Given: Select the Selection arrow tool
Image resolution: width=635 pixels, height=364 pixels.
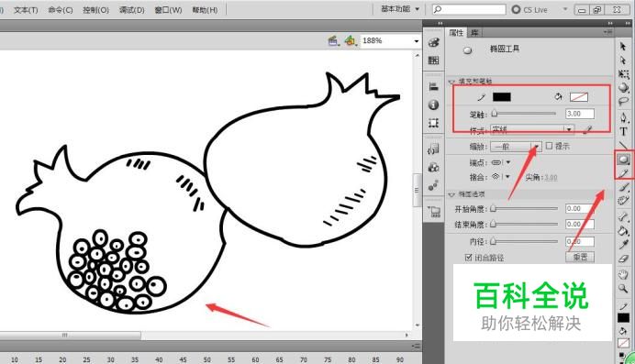Looking at the screenshot, I should click(x=623, y=47).
